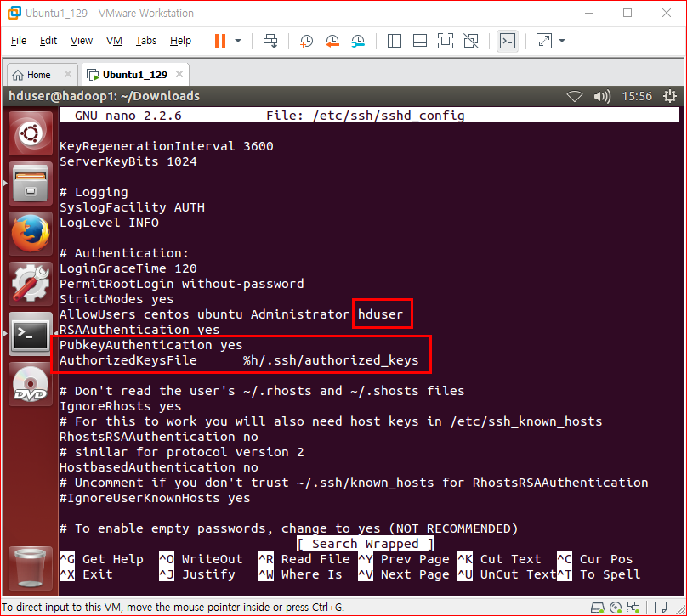Open the Edit menu
The height and width of the screenshot is (616, 687).
coord(48,41)
